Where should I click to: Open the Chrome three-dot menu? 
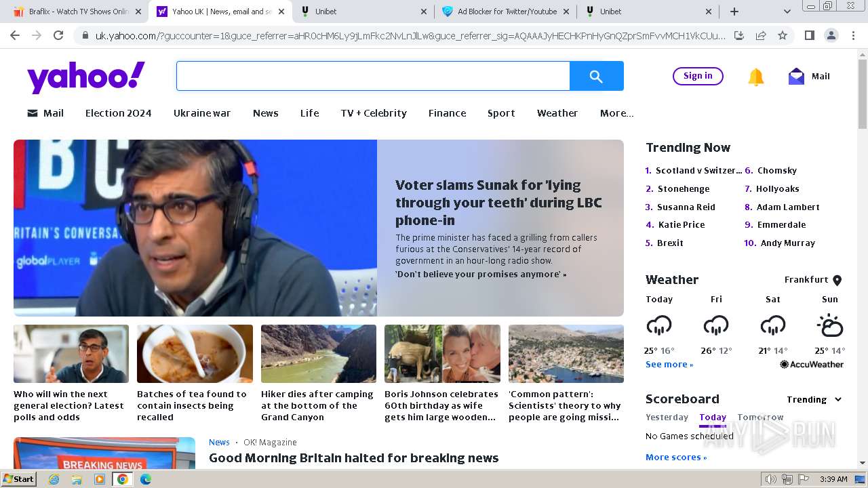pos(852,35)
